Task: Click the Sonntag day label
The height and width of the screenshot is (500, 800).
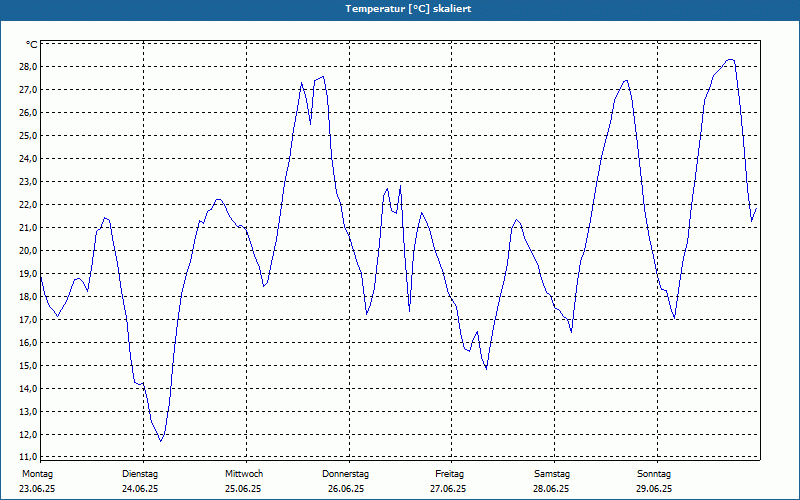Action: coord(654,474)
